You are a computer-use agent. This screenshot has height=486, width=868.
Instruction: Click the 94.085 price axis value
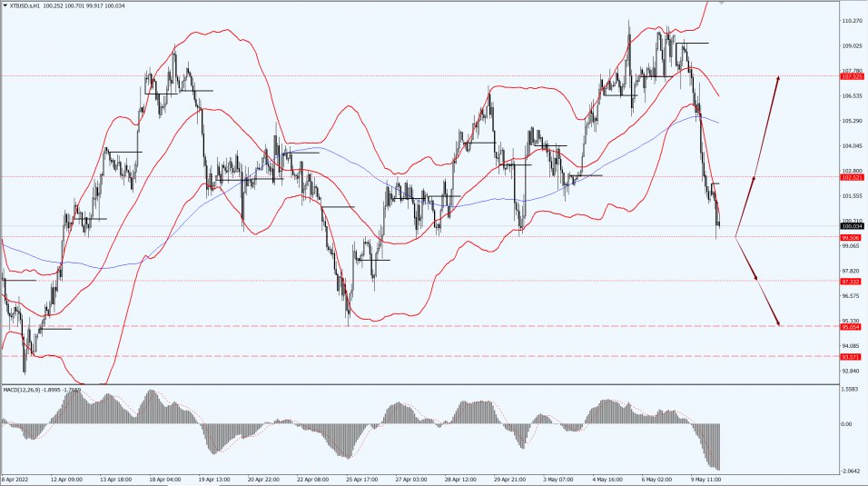click(x=851, y=346)
